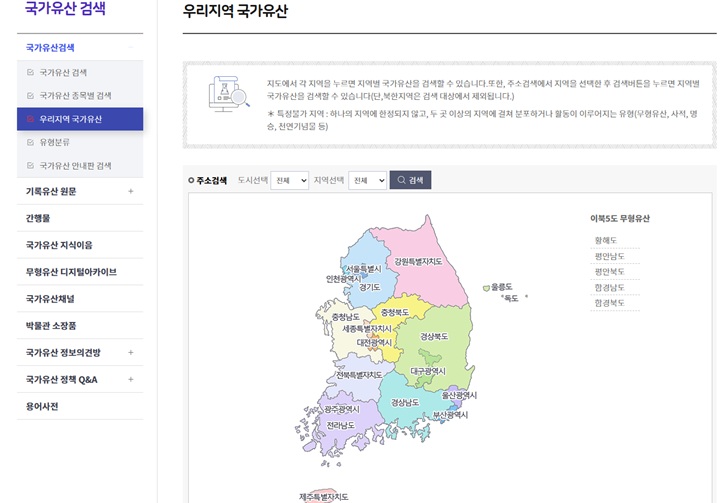Viewport: 720px width, 503px height.
Task: Click the 국가유산 검색 sidebar title
Action: [65, 8]
